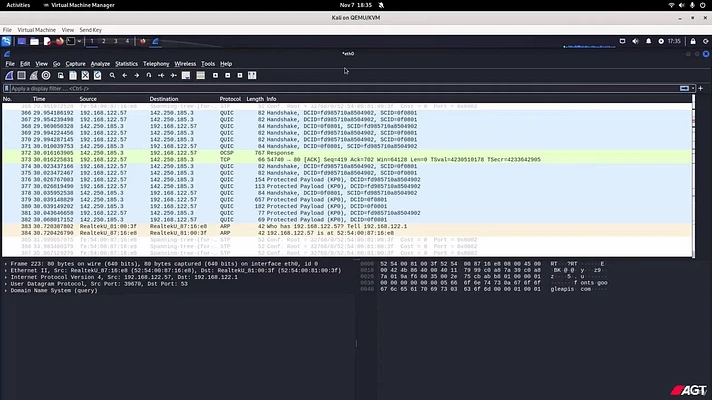The image size is (712, 400).
Task: Open the file manager from Kali panel
Action: point(35,41)
